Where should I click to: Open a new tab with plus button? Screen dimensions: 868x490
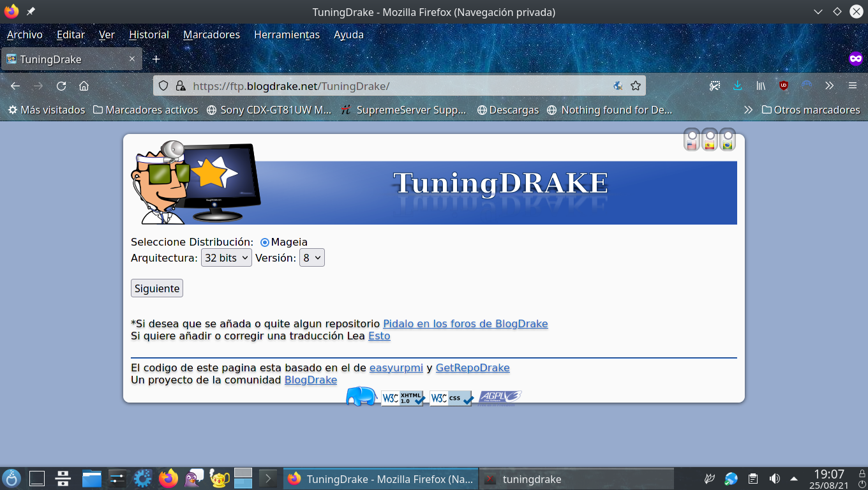pos(156,59)
